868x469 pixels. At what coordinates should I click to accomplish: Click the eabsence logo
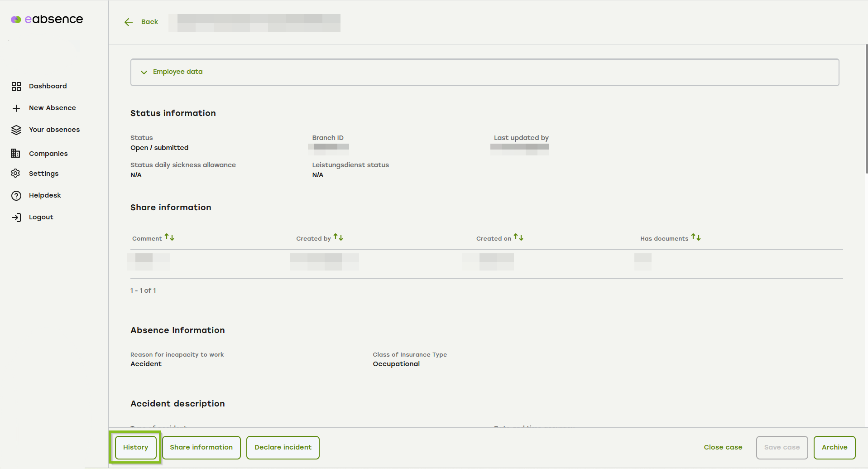47,19
